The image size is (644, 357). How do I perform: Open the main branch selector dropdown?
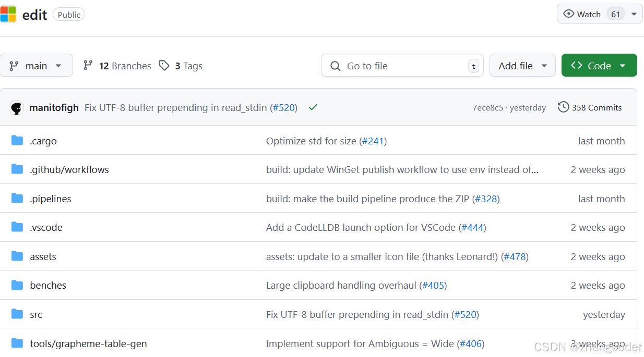37,66
